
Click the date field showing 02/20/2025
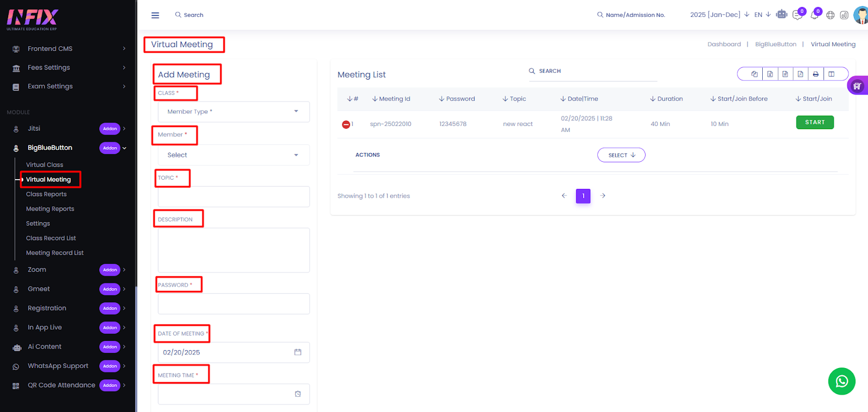click(x=234, y=352)
